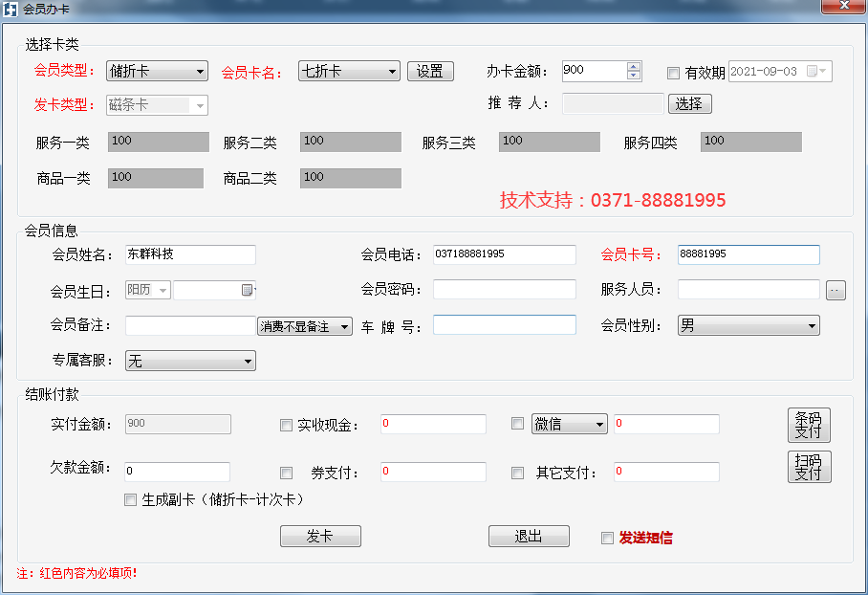
Task: Tick the 券支付 checkbox
Action: (286, 473)
